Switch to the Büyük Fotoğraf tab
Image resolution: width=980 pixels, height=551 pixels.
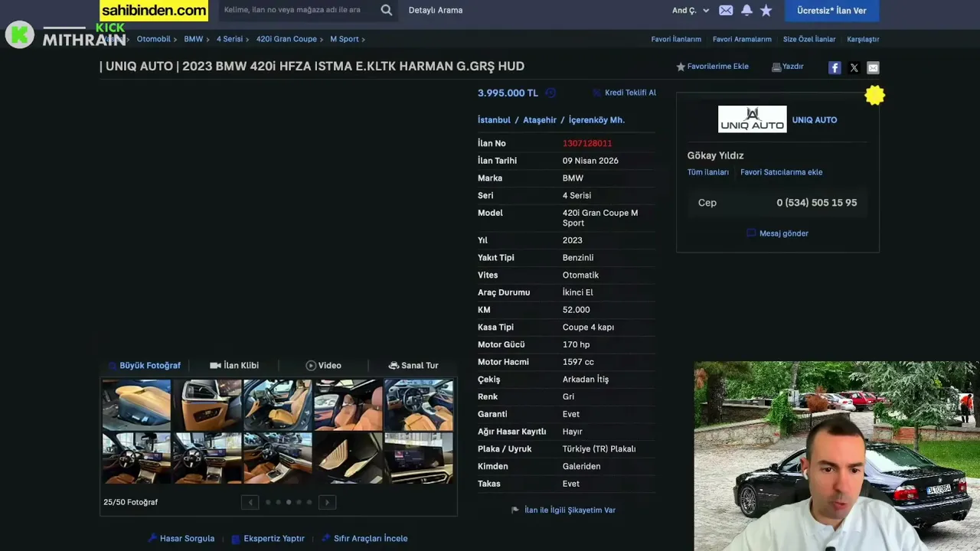click(145, 366)
